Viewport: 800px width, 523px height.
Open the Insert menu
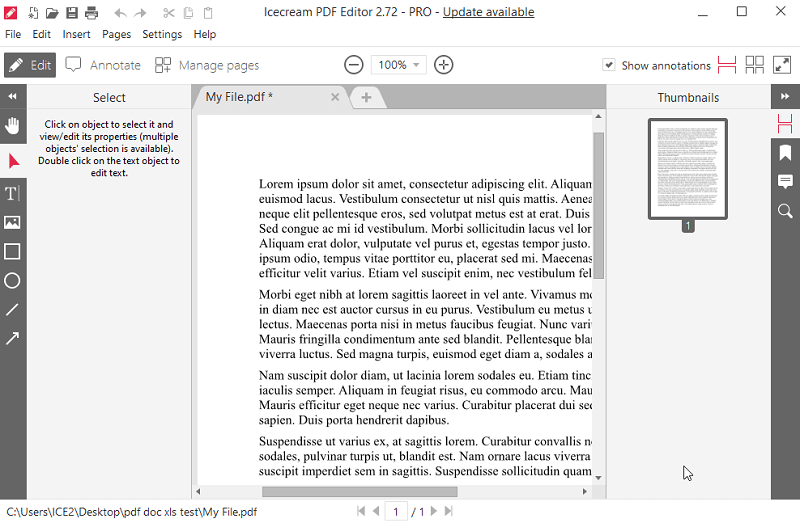pos(76,34)
